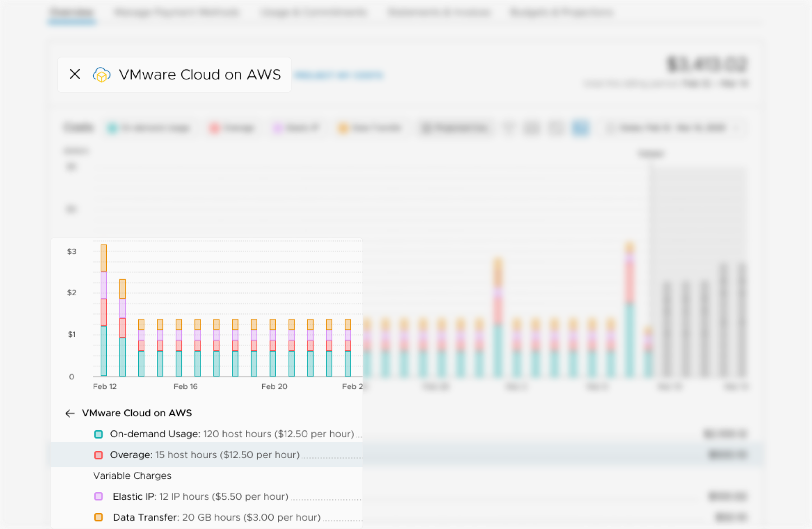Click the Feb 12 x-axis label
Viewport: 812px width, 529px height.
[x=105, y=387]
